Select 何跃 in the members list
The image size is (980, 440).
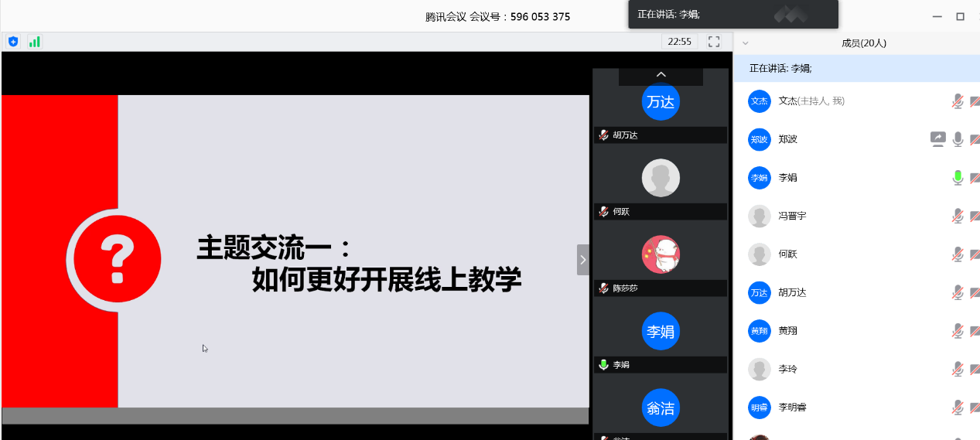click(x=787, y=254)
